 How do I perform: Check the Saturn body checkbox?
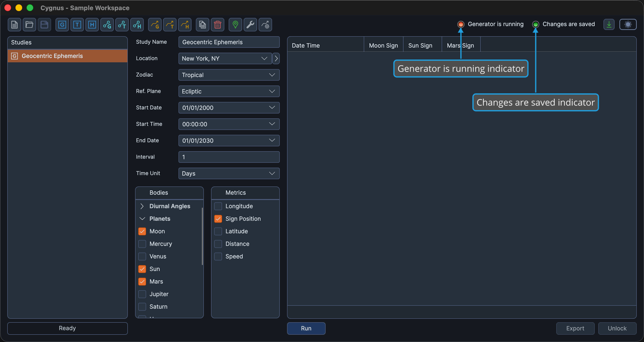click(x=142, y=307)
